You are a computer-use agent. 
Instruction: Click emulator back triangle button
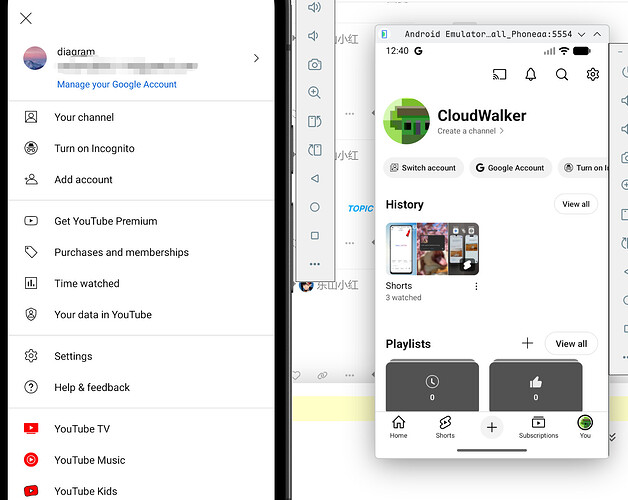pyautogui.click(x=315, y=178)
